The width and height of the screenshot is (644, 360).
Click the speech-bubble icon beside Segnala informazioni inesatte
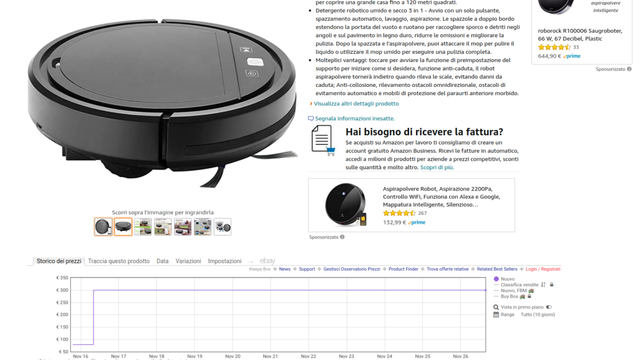pos(310,118)
